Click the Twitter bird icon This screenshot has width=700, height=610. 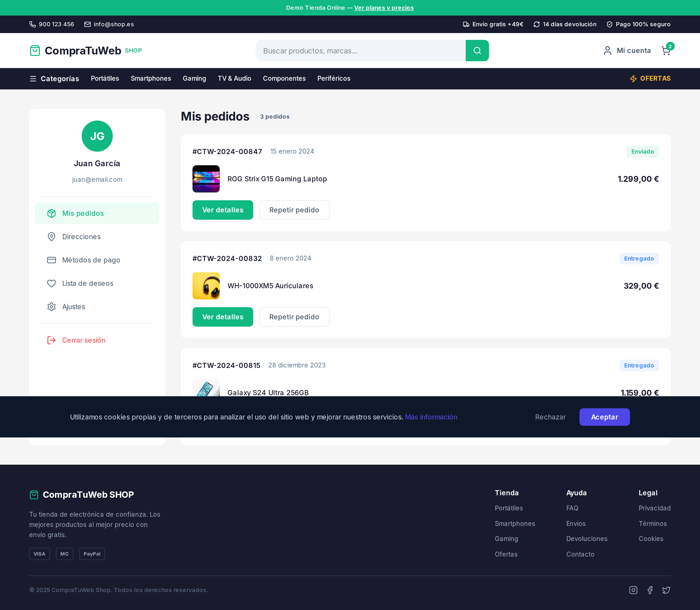666,590
